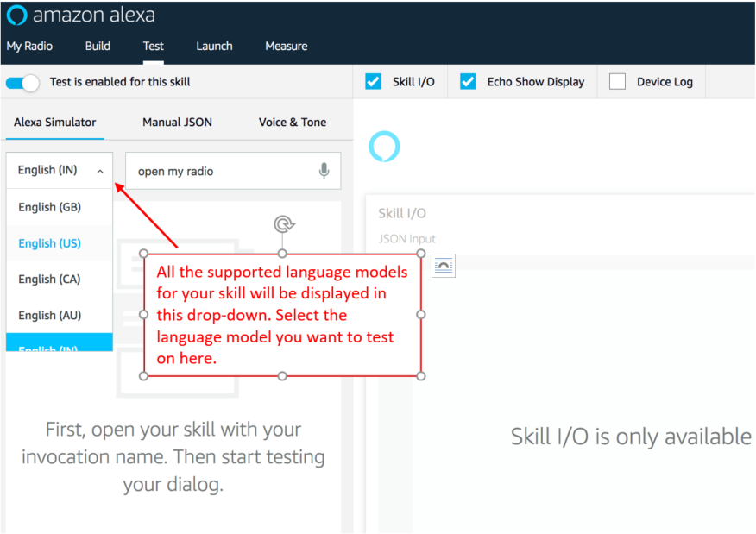Click the 'open my radio' input field
Image resolution: width=756 pixels, height=534 pixels.
224,171
